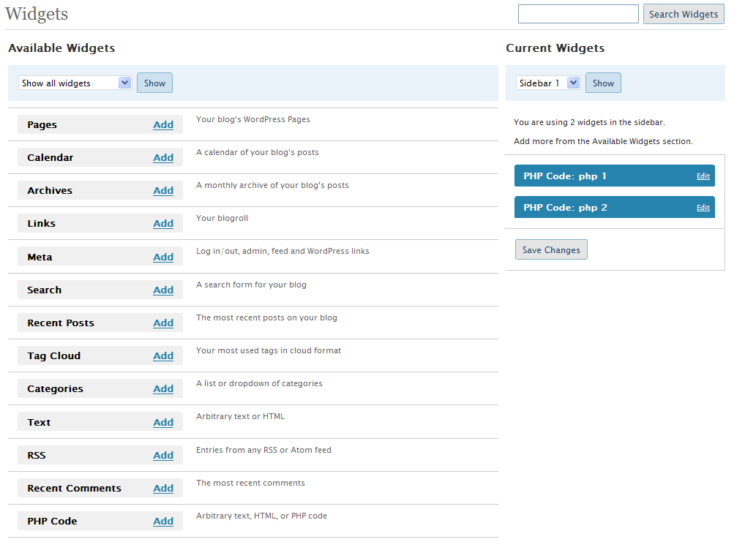756x542 pixels.
Task: Add the Archives widget
Action: point(163,191)
